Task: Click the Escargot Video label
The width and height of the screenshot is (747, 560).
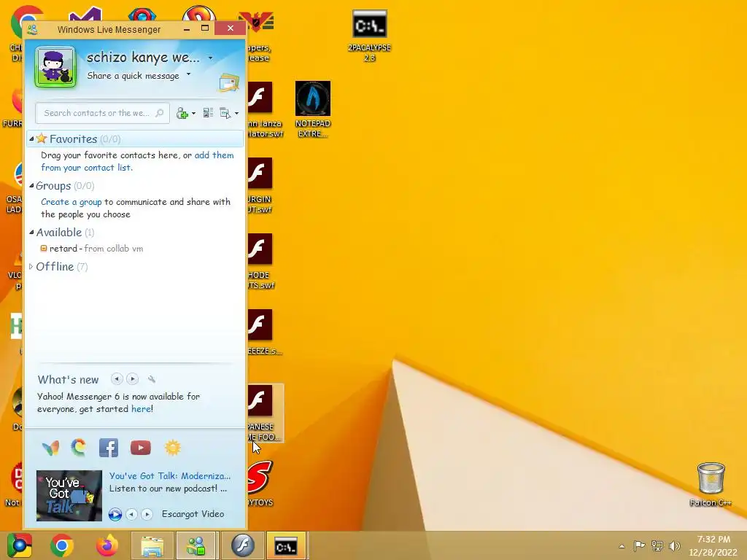Action: point(193,514)
